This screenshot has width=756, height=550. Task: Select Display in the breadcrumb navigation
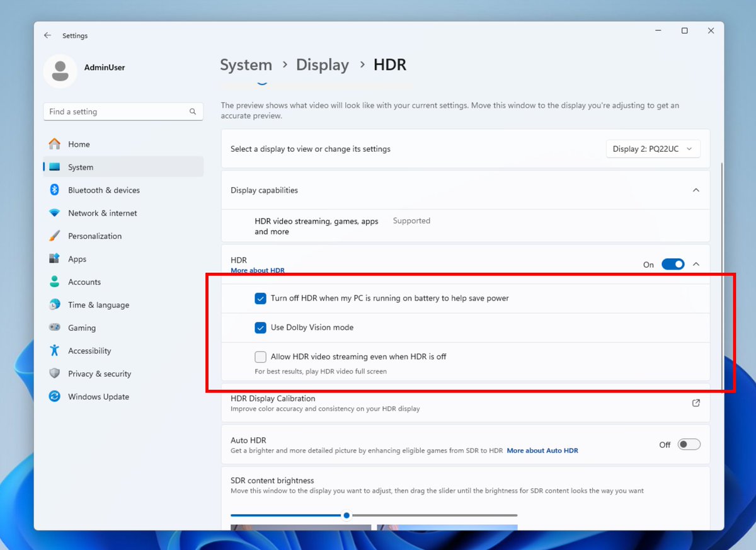point(323,65)
